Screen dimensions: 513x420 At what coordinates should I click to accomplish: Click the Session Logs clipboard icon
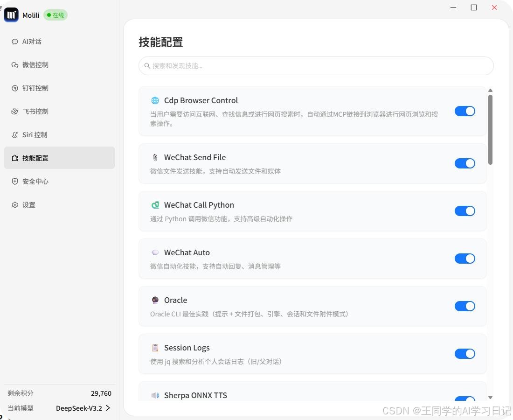tap(155, 348)
